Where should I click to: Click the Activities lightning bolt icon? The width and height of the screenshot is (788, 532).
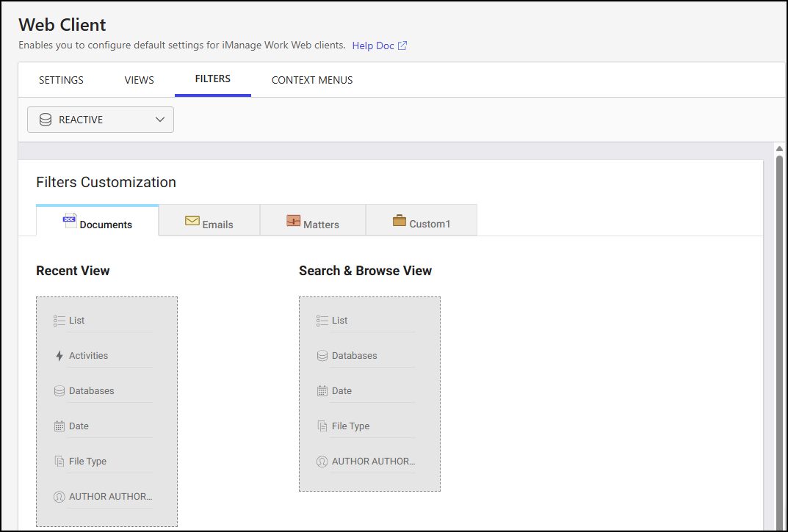(59, 356)
